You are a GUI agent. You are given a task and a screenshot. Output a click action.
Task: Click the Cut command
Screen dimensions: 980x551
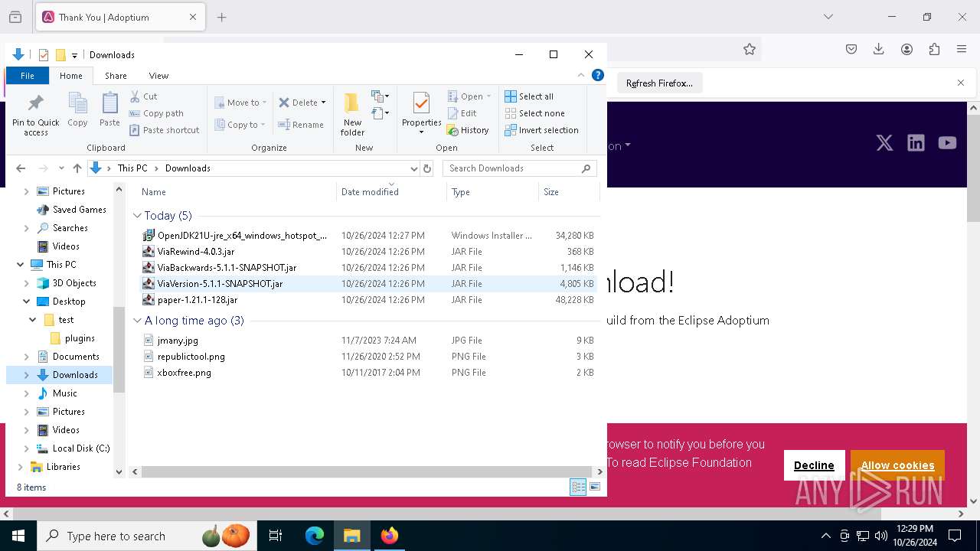pyautogui.click(x=143, y=96)
